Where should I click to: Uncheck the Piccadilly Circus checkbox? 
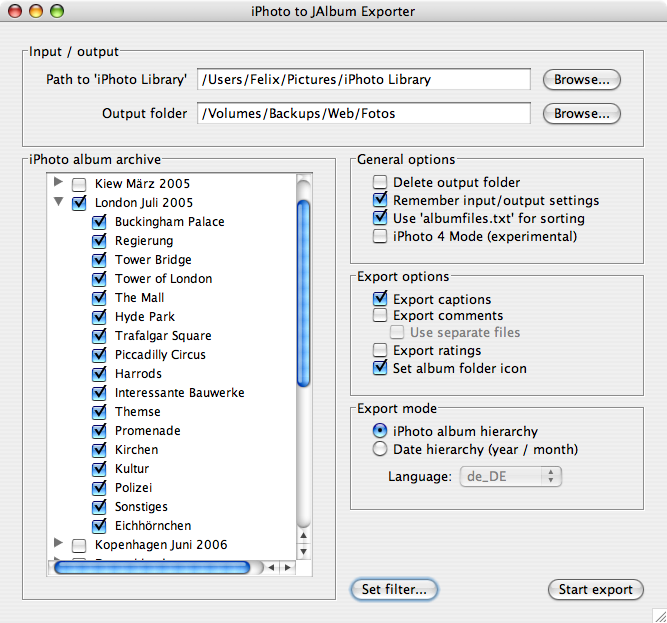99,355
